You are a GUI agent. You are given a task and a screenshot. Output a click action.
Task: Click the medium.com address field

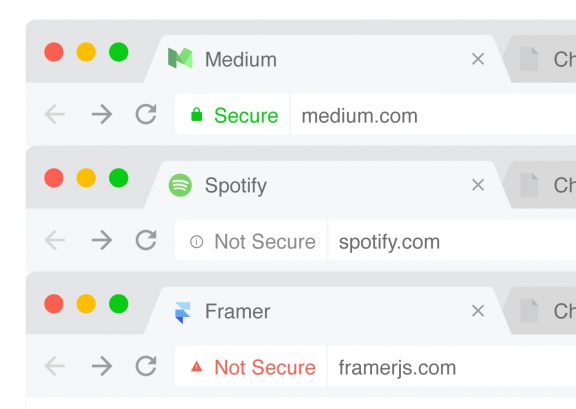pos(433,115)
